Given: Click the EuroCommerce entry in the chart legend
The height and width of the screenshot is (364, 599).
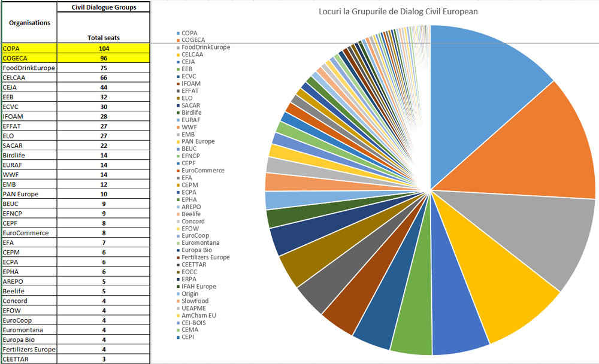Looking at the screenshot, I should (201, 171).
